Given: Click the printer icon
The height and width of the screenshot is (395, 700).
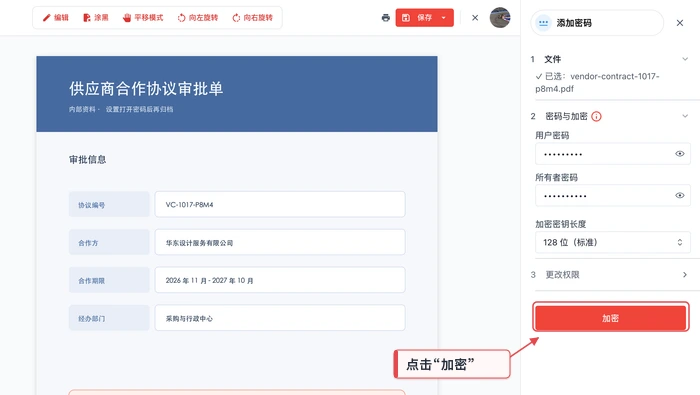Looking at the screenshot, I should pyautogui.click(x=386, y=18).
